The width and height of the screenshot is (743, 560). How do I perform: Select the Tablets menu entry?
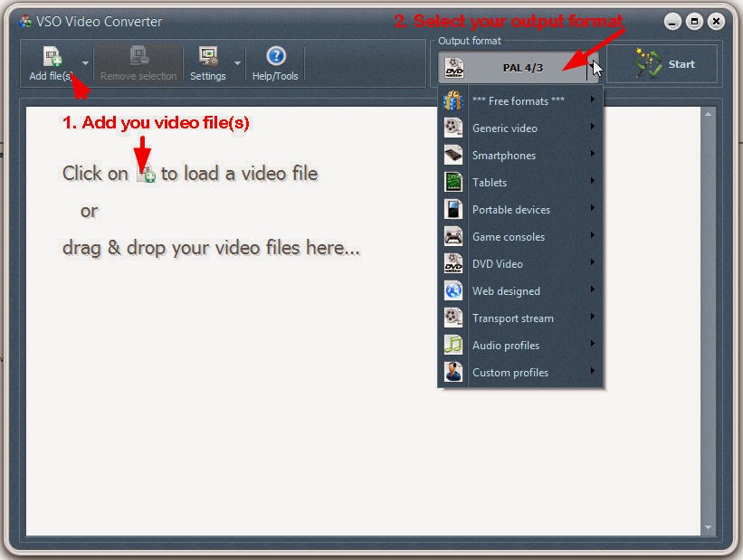tap(520, 182)
